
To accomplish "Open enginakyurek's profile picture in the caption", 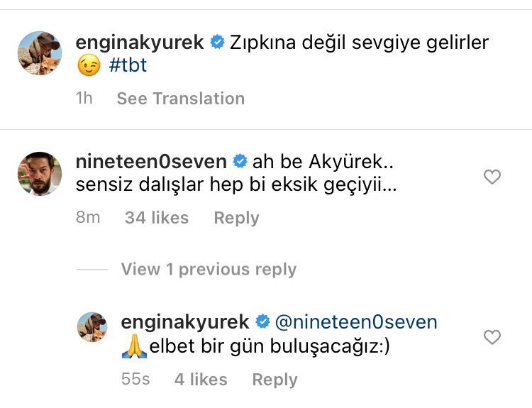I will point(40,53).
